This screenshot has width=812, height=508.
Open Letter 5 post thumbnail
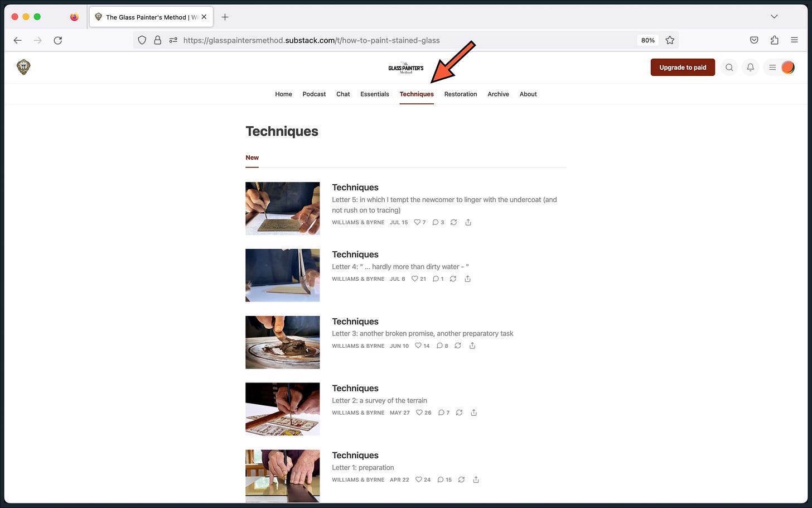coord(283,208)
